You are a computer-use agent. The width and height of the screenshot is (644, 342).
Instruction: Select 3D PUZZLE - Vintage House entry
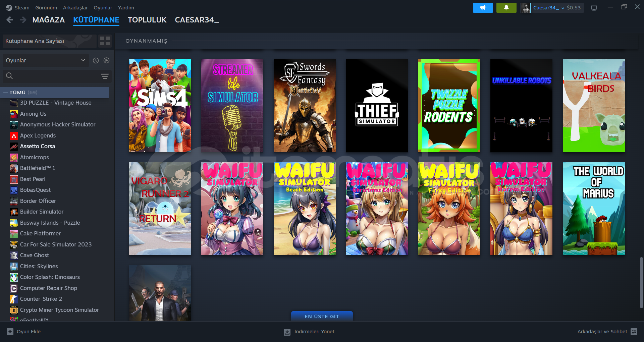click(55, 103)
